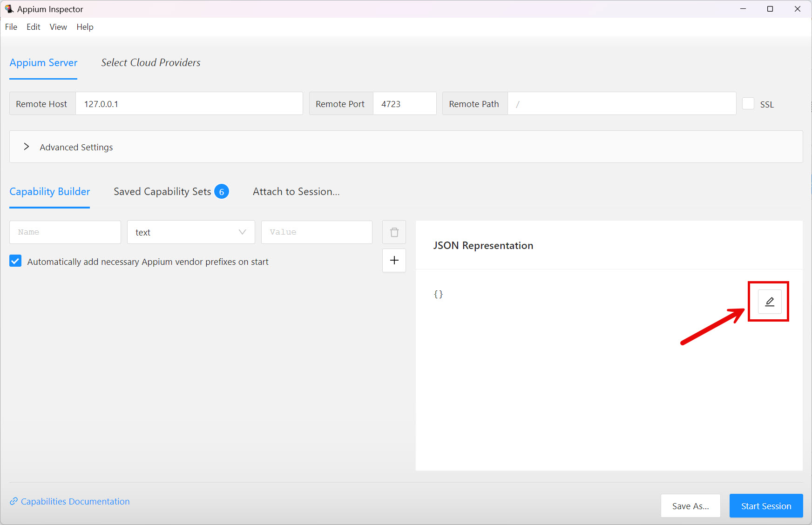The height and width of the screenshot is (525, 812).
Task: Select the Capability Builder tab
Action: pyautogui.click(x=50, y=192)
